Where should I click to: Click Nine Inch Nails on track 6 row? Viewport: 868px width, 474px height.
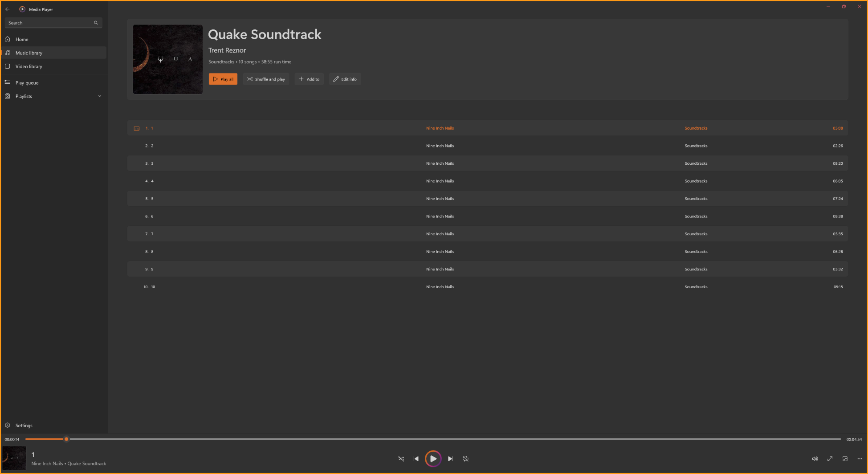click(x=440, y=217)
